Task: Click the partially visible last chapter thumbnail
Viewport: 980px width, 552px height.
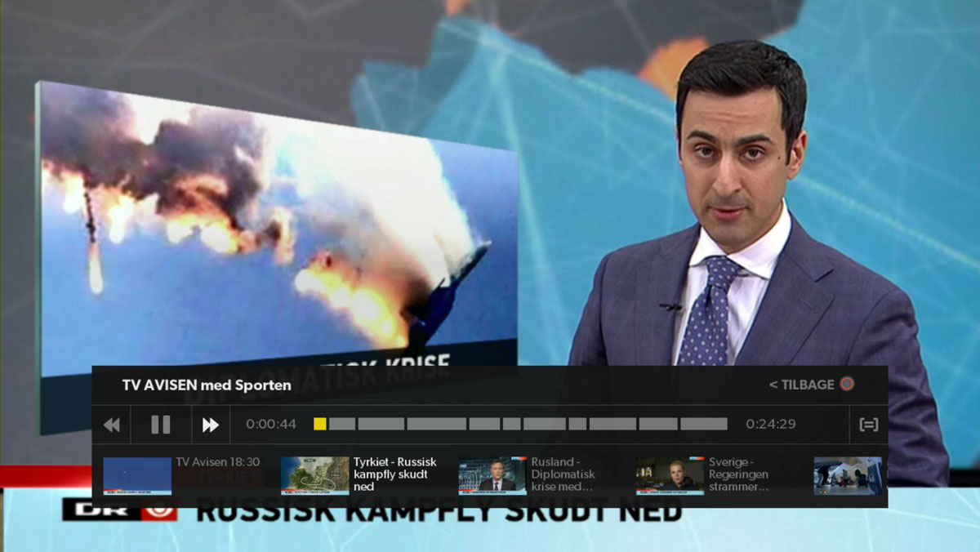Action: click(848, 476)
